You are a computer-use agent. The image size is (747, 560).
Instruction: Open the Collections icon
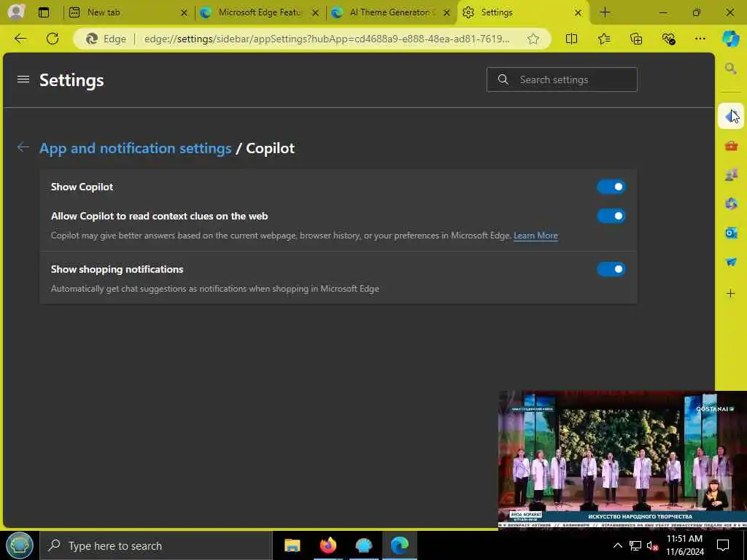tap(636, 39)
